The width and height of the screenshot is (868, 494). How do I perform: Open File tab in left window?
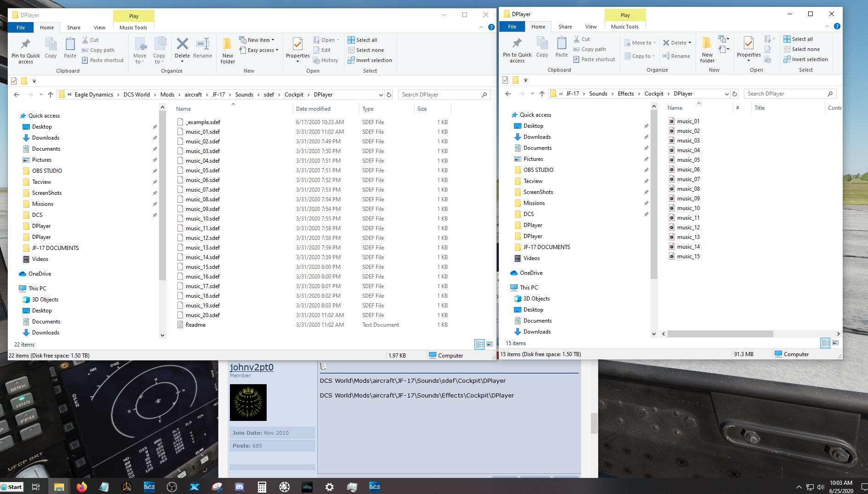click(21, 28)
